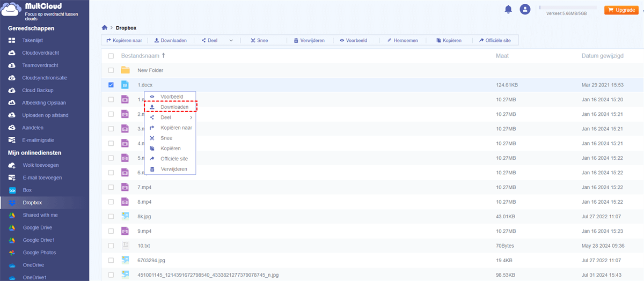Check the 6703294.jpg checkbox
This screenshot has height=281, width=644.
111,260
